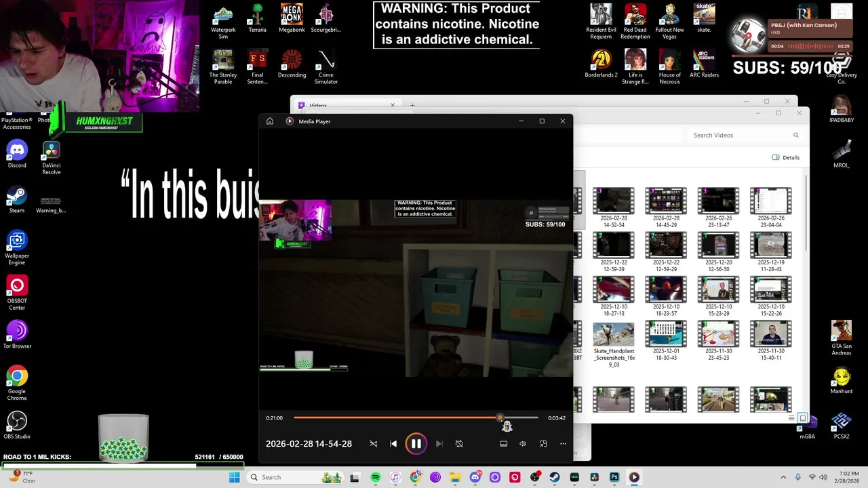Open House of Necrosis desktop icon
868x488 pixels.
[669, 67]
